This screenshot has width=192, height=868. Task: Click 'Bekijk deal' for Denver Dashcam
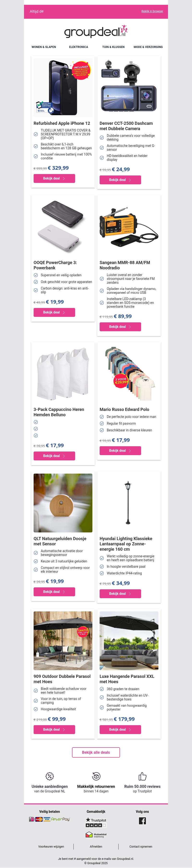(120, 180)
